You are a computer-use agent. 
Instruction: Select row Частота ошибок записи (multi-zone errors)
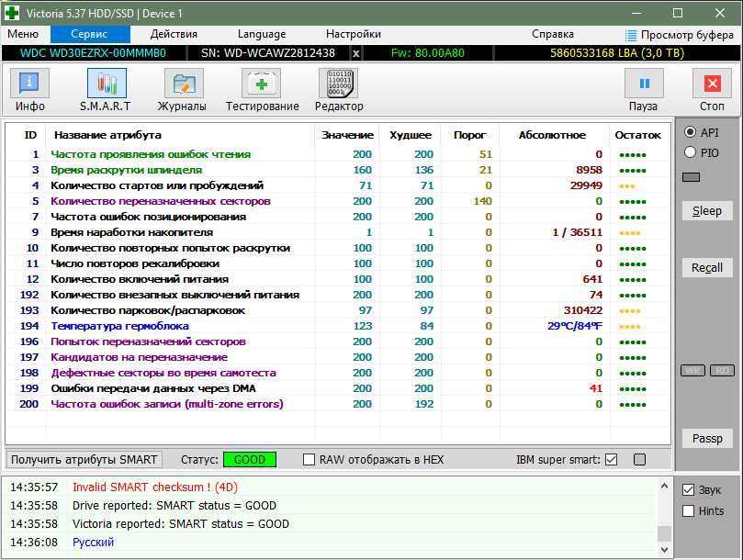tap(338, 404)
